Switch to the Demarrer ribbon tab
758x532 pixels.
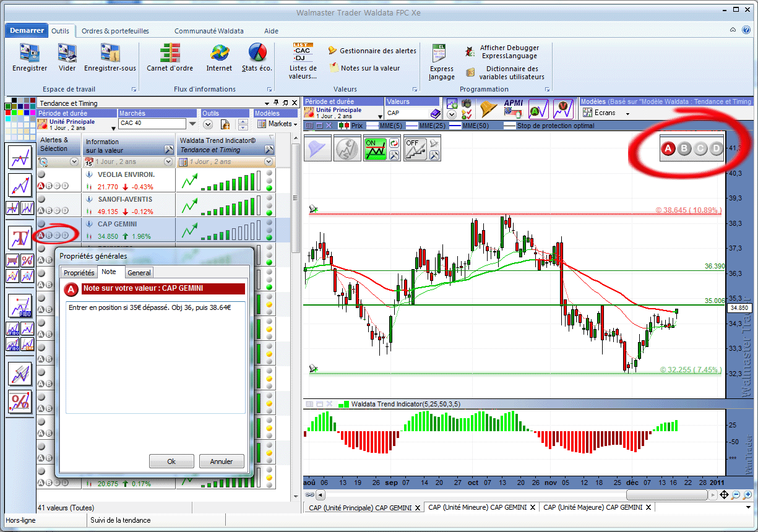point(27,30)
